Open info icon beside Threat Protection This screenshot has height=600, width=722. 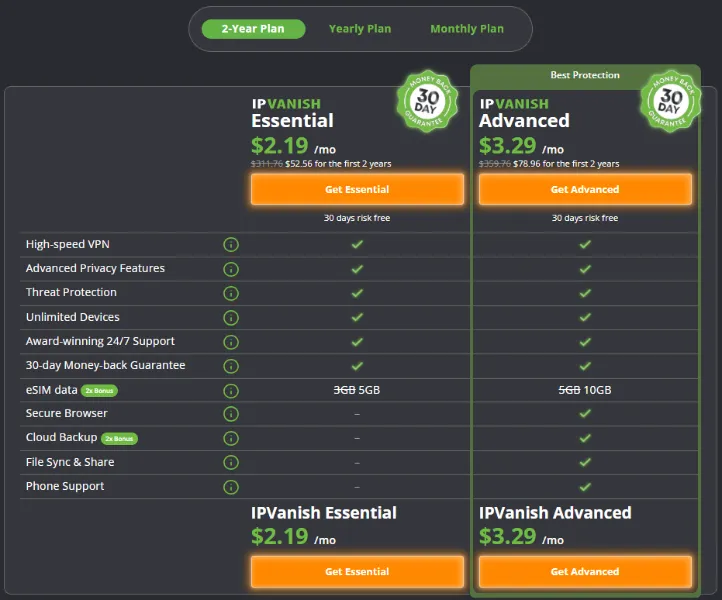coord(231,293)
